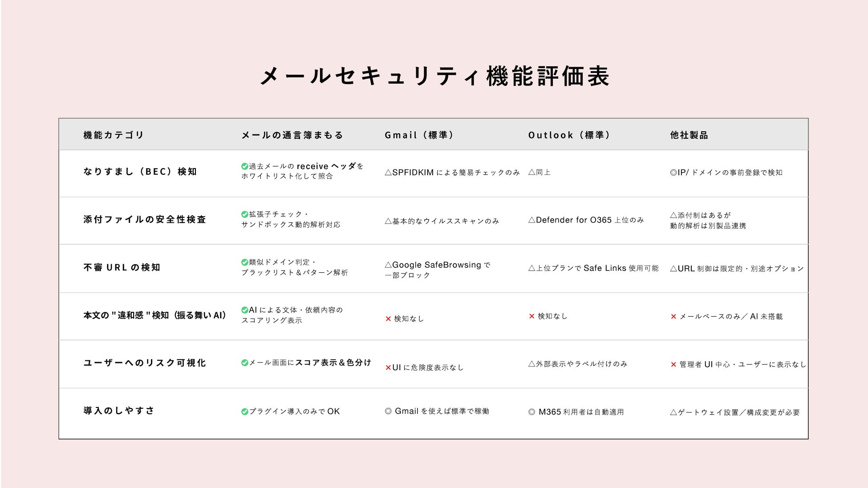Click the red X in Outlook's 検知なし cell
868x488 pixels.
pos(531,316)
